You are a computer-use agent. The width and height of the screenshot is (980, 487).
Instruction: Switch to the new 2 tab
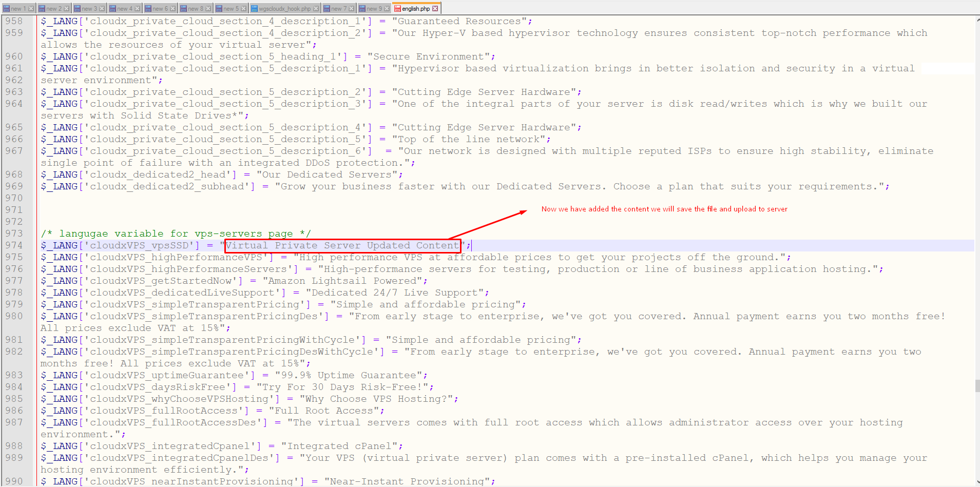[x=53, y=9]
